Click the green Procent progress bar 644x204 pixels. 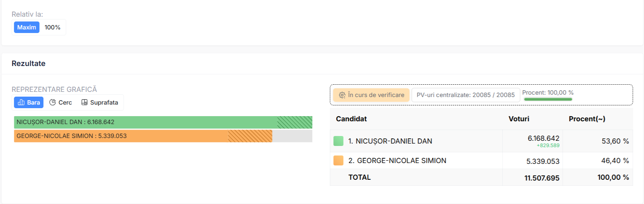pos(548,99)
